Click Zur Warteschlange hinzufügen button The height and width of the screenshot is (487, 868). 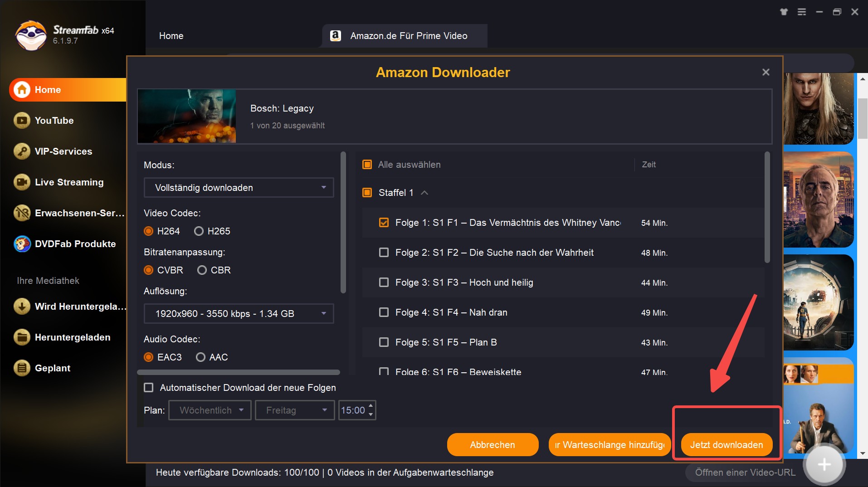click(610, 445)
